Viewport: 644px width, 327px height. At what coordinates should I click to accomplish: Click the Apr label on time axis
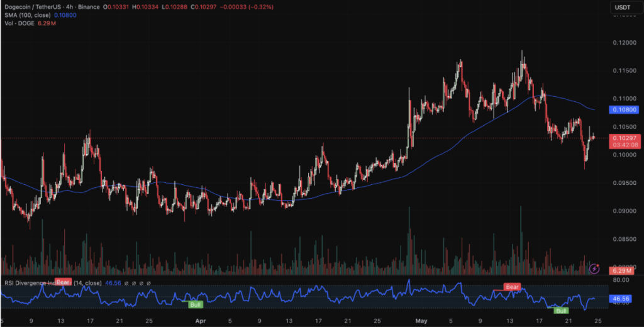199,320
